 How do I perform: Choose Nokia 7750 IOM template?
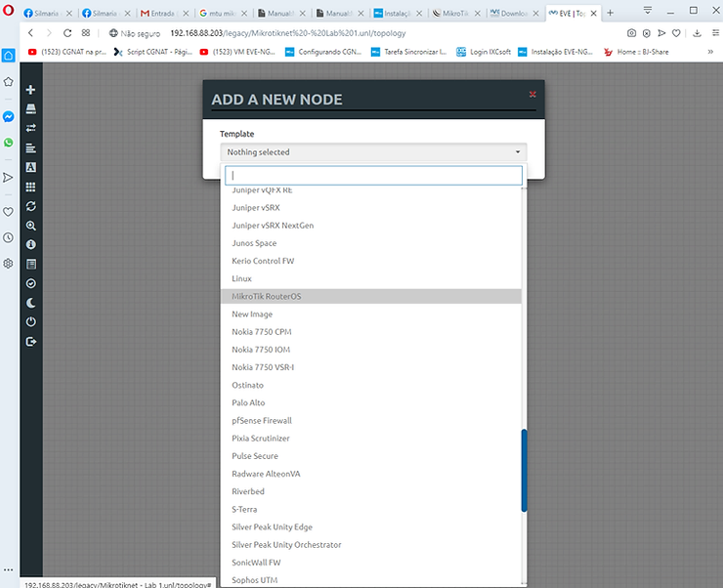pyautogui.click(x=371, y=350)
